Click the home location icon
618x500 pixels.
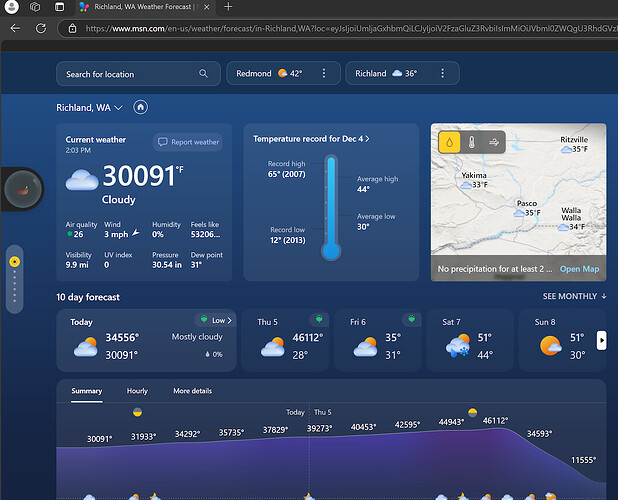(141, 107)
